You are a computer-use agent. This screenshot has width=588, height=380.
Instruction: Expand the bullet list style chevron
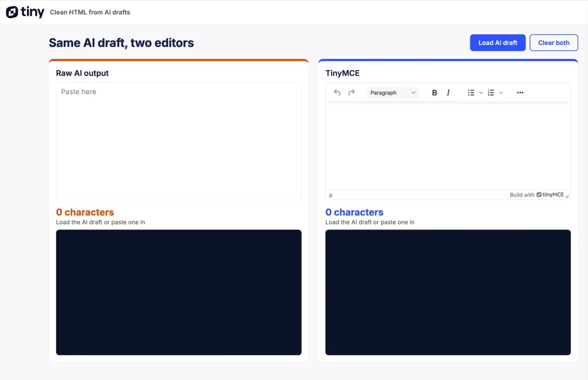tap(481, 93)
